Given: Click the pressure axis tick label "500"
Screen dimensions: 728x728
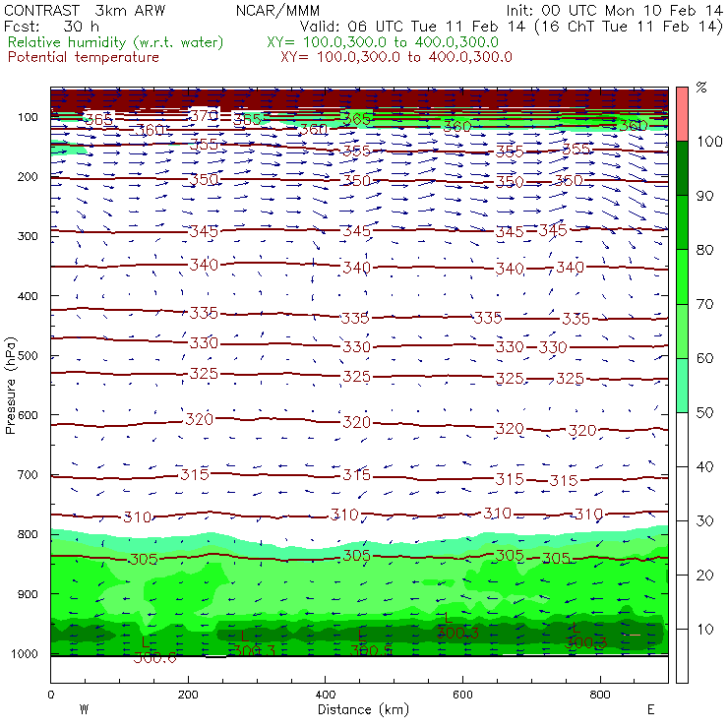Looking at the screenshot, I should (x=28, y=355).
